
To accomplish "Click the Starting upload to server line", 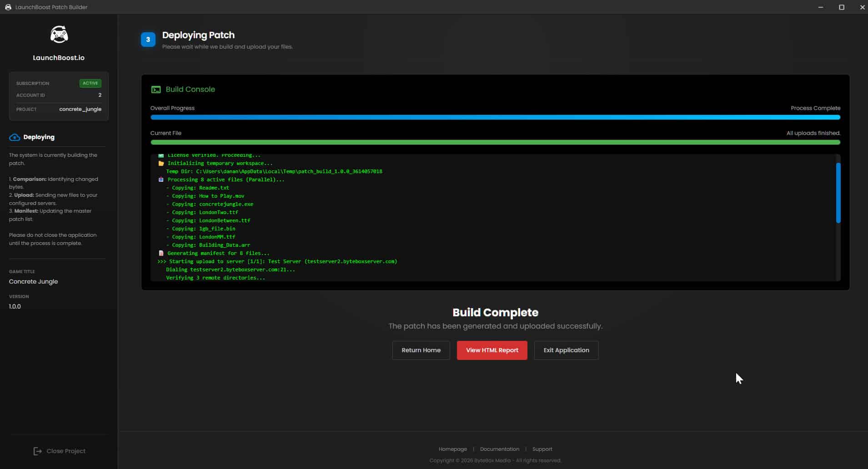I will [x=277, y=261].
